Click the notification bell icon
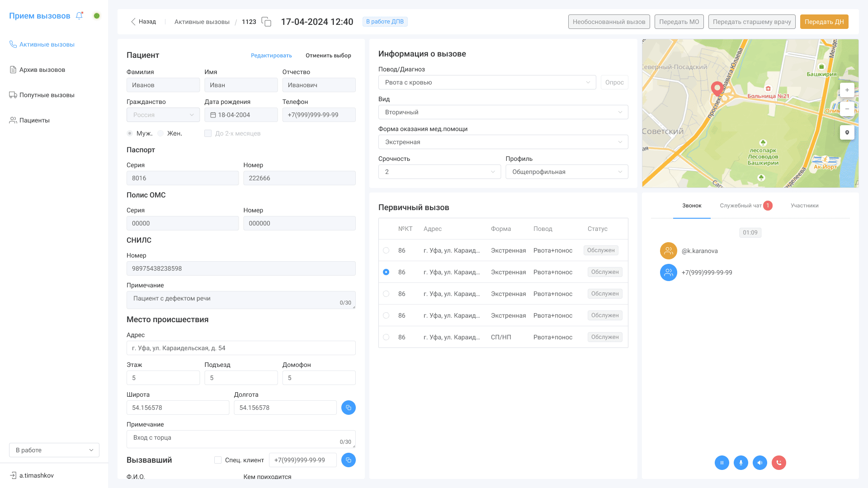 pos(79,16)
